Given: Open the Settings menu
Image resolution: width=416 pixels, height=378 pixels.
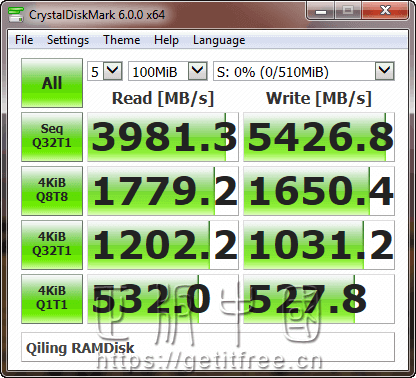Looking at the screenshot, I should tap(68, 40).
